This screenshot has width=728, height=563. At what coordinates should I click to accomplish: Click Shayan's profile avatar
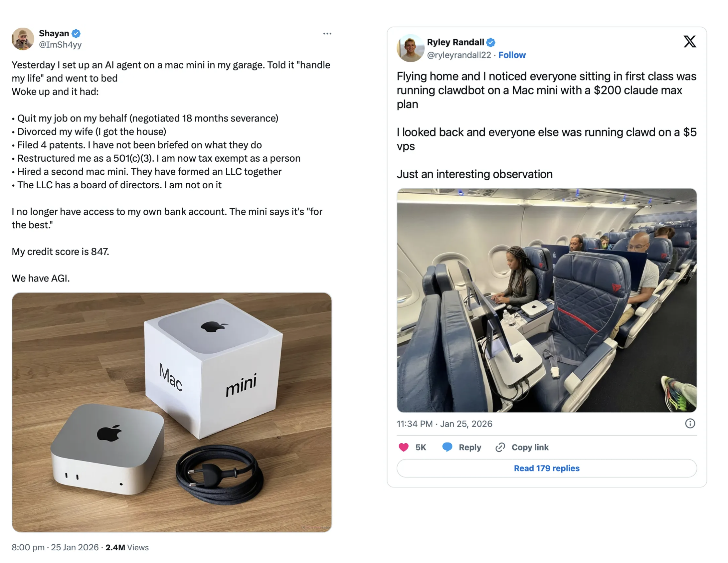click(23, 39)
